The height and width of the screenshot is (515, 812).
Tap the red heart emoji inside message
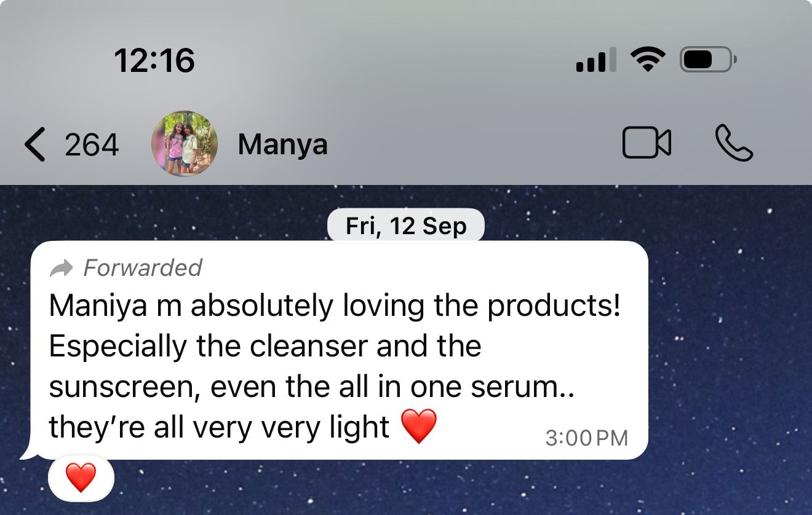(419, 426)
